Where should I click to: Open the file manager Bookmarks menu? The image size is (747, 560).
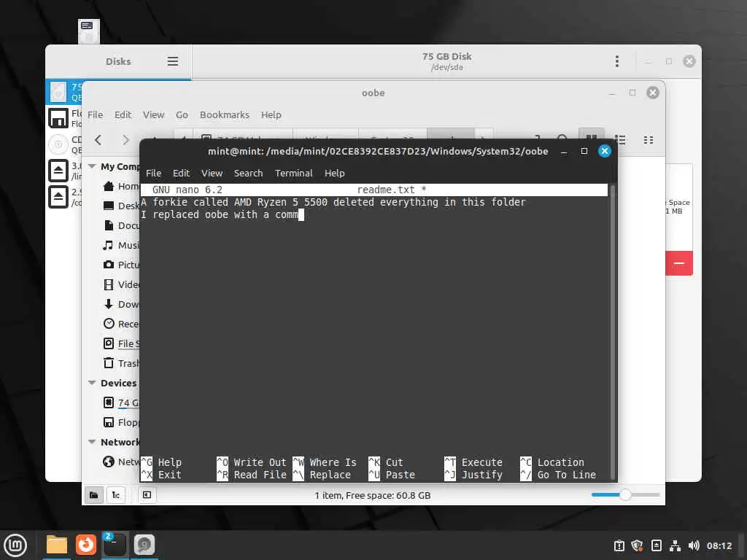(x=225, y=114)
